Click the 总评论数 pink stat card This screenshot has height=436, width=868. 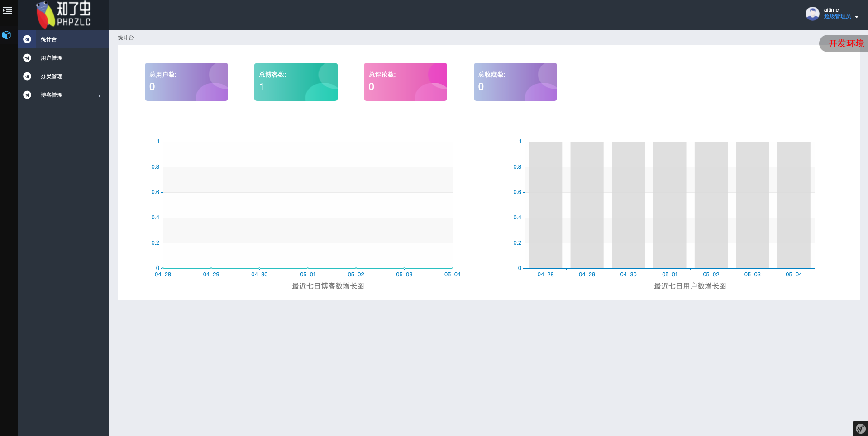tap(405, 82)
